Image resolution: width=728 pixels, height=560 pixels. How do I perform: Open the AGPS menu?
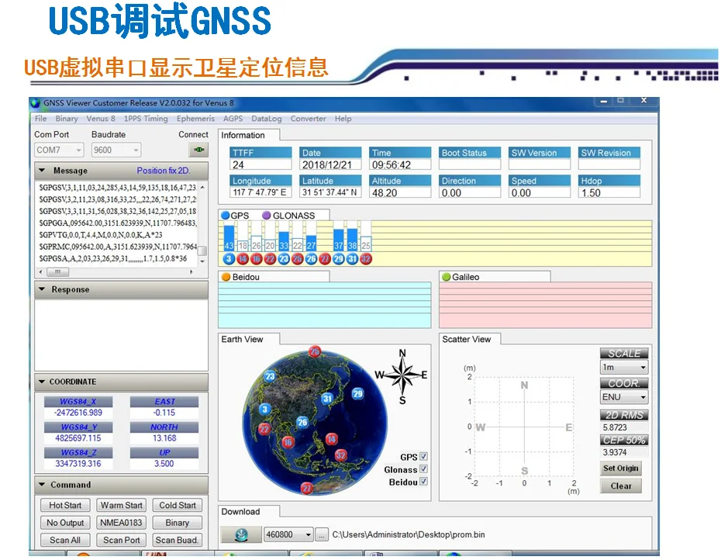[233, 119]
